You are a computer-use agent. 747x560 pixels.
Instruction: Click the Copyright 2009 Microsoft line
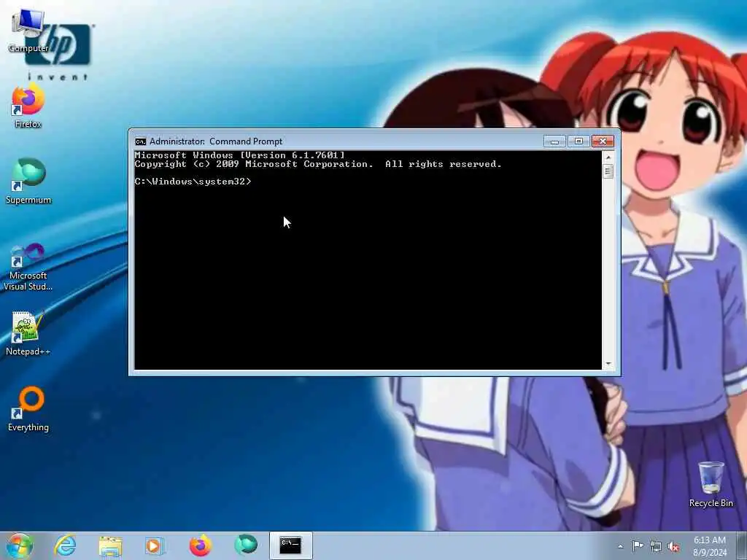point(318,164)
